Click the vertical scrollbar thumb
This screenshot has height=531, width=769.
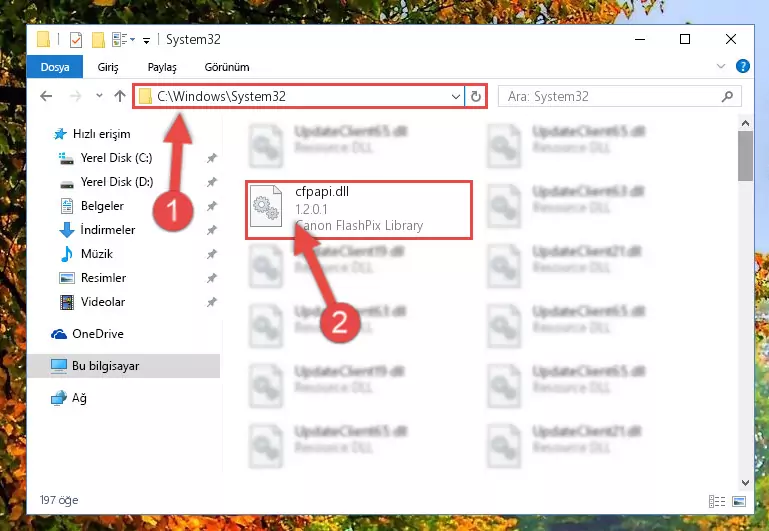pos(745,156)
